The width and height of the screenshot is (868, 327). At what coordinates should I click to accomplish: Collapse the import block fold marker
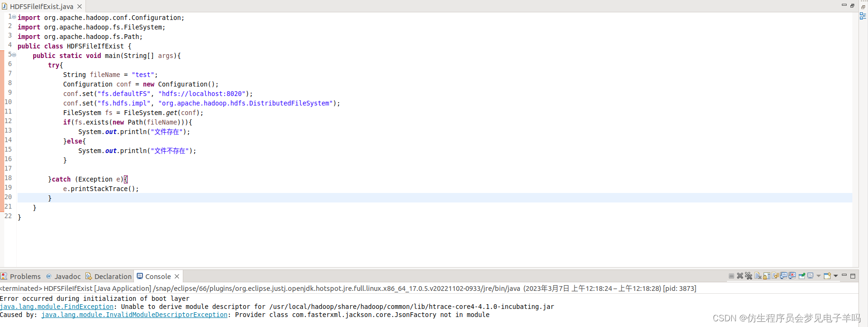pos(14,17)
